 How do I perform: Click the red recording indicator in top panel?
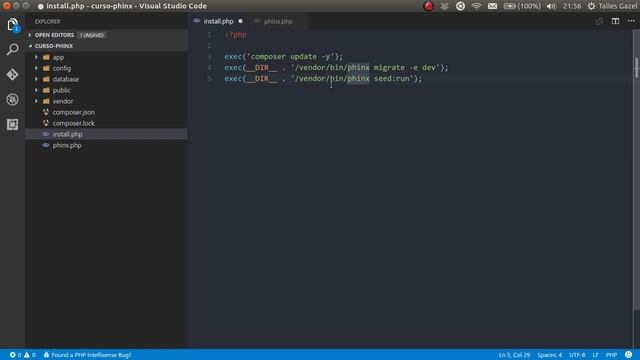428,6
